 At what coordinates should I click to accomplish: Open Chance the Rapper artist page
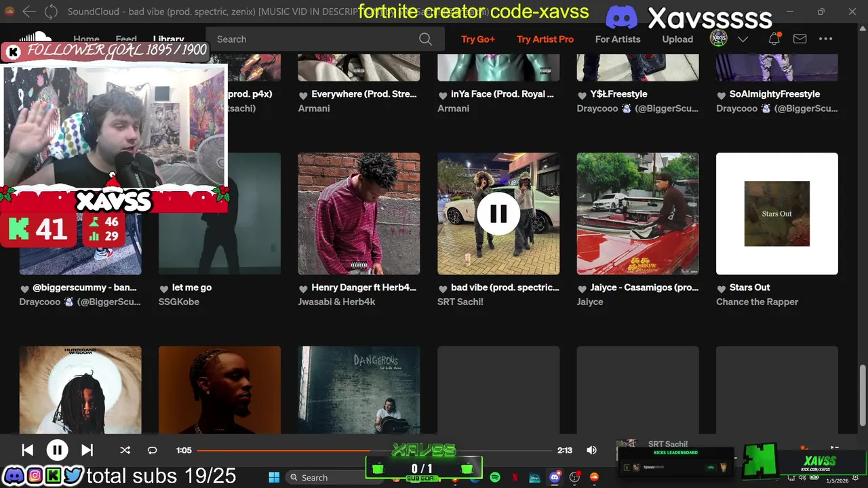tap(757, 302)
